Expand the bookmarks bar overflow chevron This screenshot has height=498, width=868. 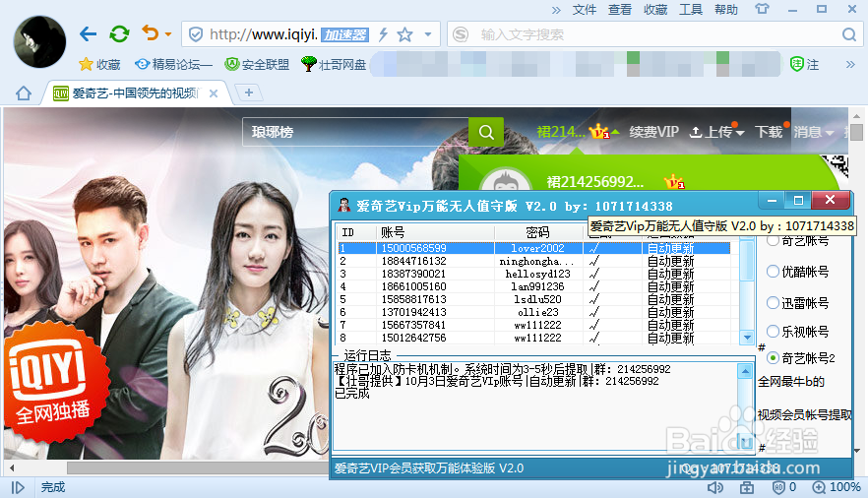pos(850,65)
